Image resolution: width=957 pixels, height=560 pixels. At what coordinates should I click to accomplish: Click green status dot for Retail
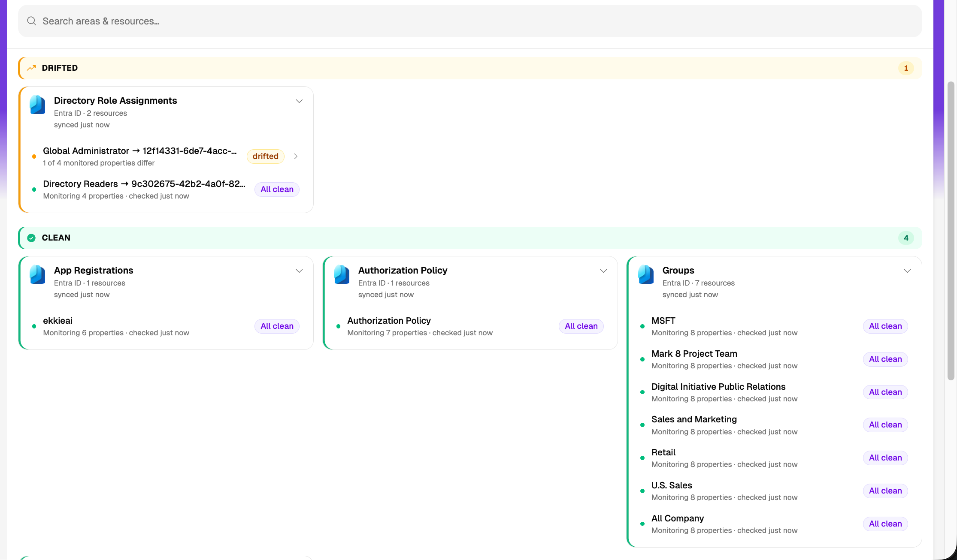(x=642, y=458)
